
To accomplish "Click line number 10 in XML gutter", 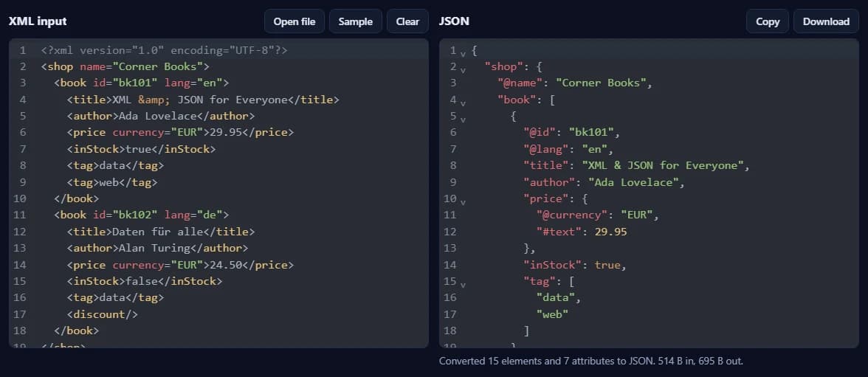I will tap(20, 198).
